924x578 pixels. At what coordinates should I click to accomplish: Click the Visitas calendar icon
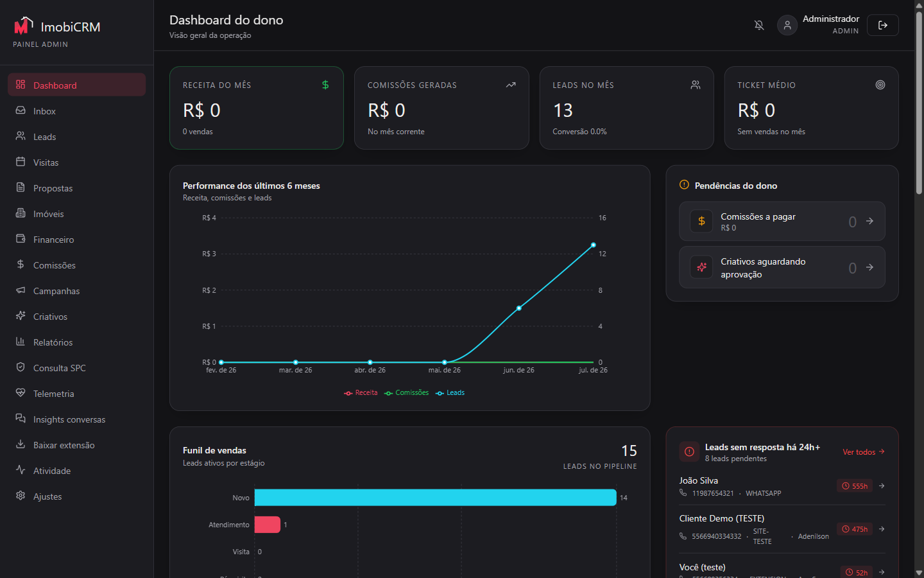pos(21,162)
